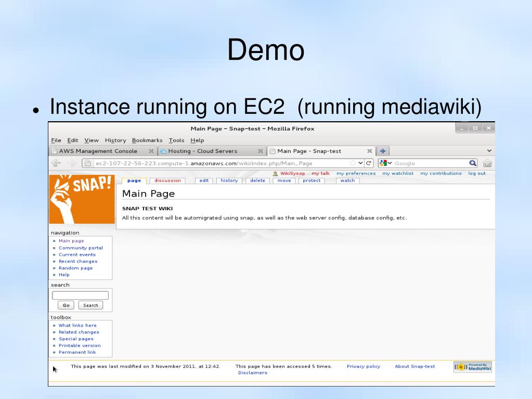Select the wiki watch tab

pos(347,181)
